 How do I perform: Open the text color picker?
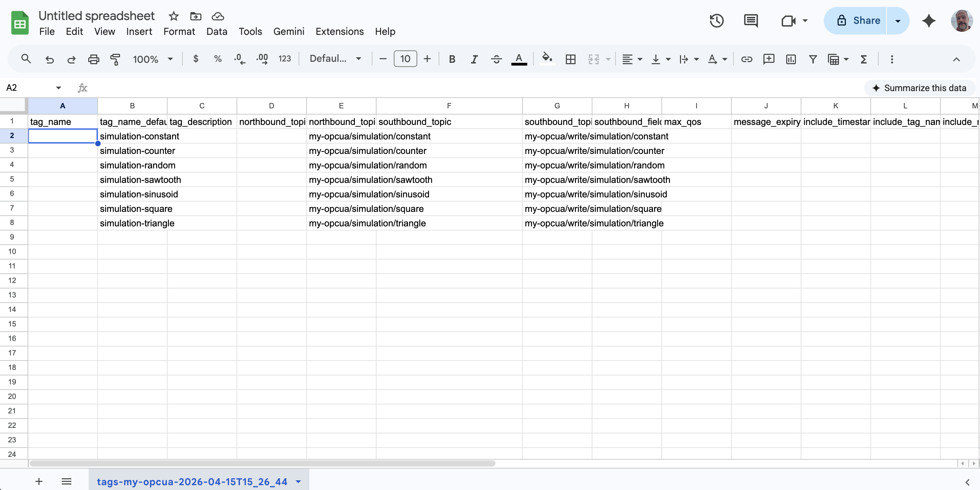(x=519, y=59)
